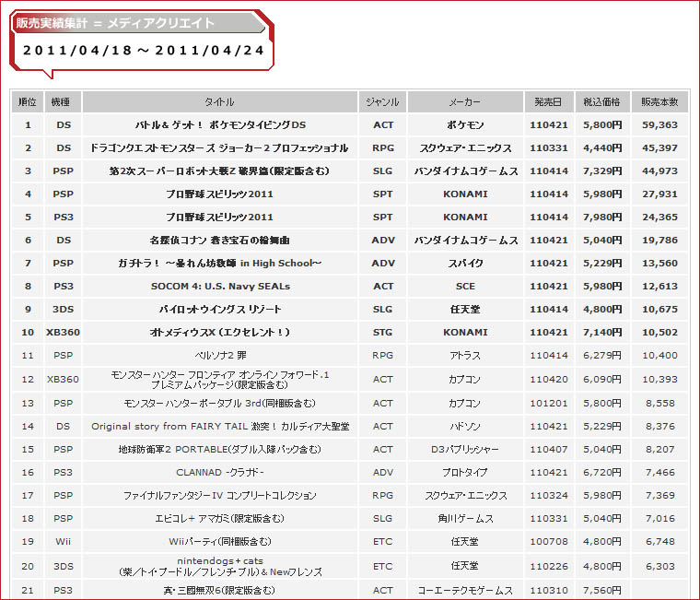Click price 6,279円 for ペルソナ2
Image resolution: width=700 pixels, height=600 pixels.
(602, 356)
